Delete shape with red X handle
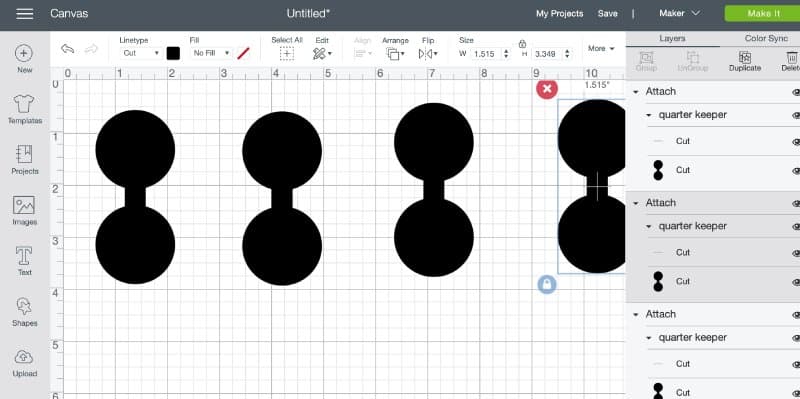The width and height of the screenshot is (800, 399). pos(546,89)
